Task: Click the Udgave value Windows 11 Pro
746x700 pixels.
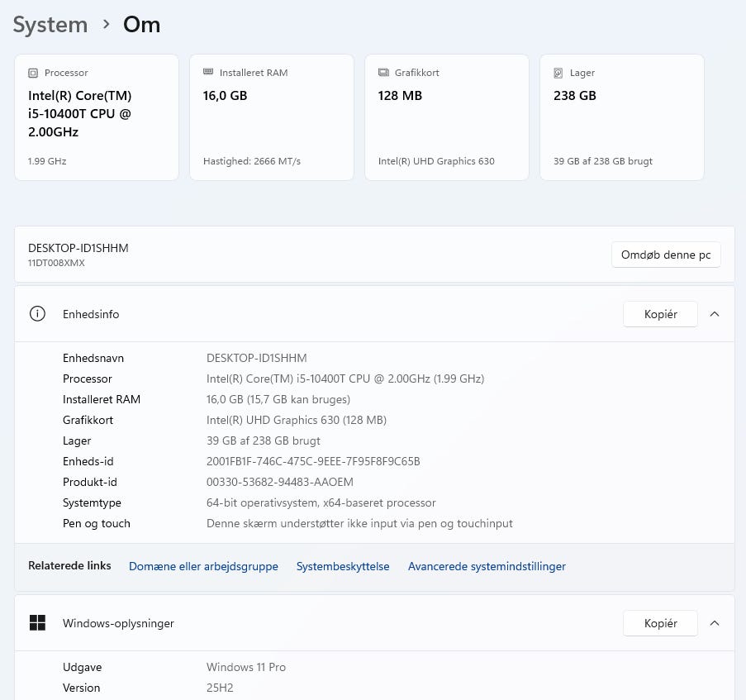Action: [246, 667]
